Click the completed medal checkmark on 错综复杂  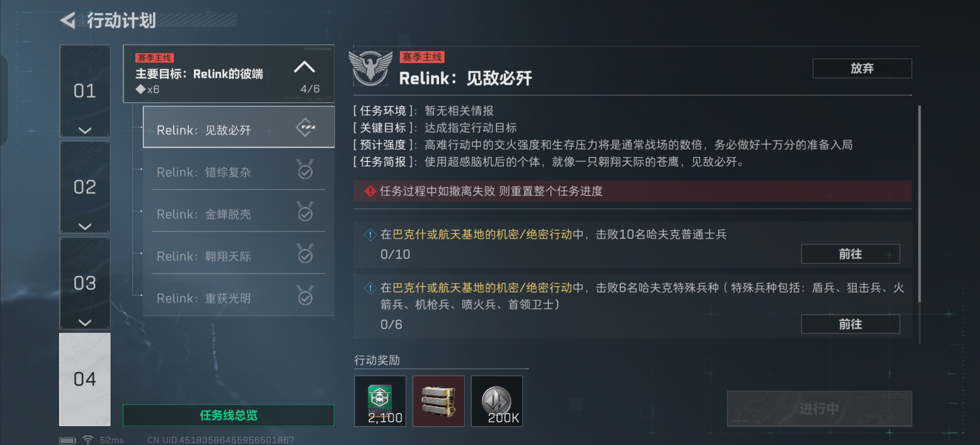(305, 169)
